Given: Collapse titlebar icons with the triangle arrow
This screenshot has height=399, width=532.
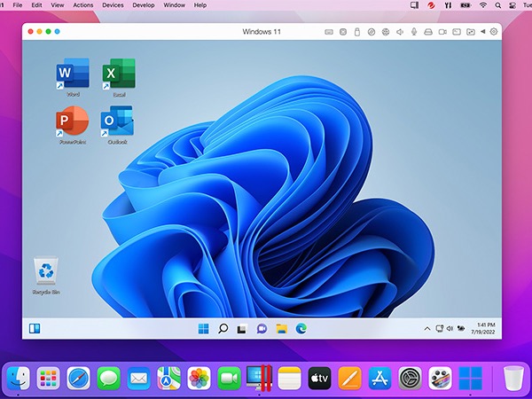Looking at the screenshot, I should tap(483, 32).
